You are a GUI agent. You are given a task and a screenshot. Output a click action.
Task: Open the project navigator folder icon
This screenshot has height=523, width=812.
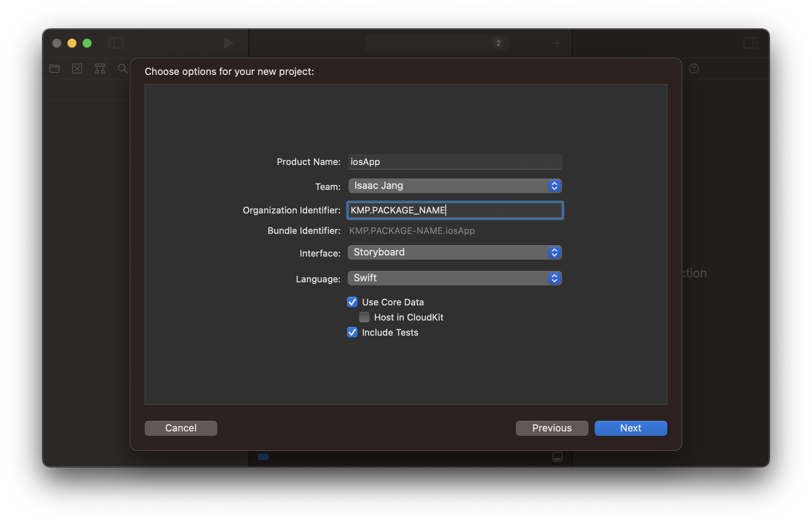pos(55,68)
